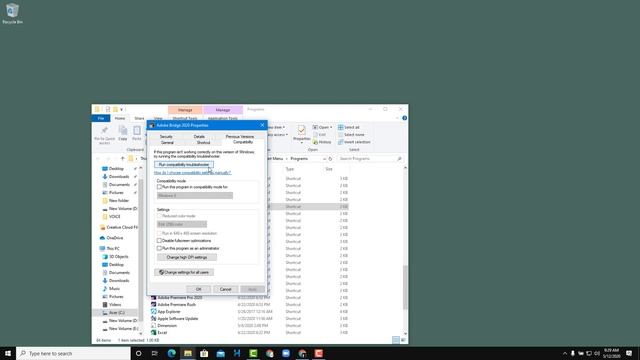Open Microsoft Store from taskbar

[x=204, y=353]
